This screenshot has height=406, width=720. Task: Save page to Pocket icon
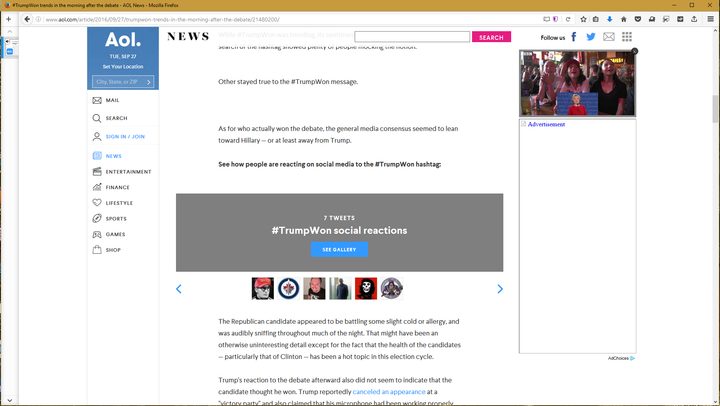(638, 19)
